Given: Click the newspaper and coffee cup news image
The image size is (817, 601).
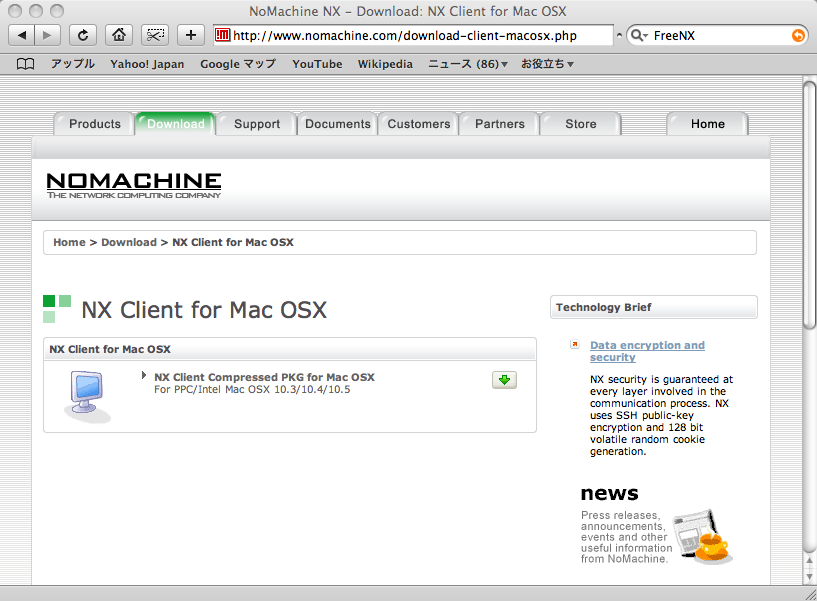Looking at the screenshot, I should click(x=702, y=537).
